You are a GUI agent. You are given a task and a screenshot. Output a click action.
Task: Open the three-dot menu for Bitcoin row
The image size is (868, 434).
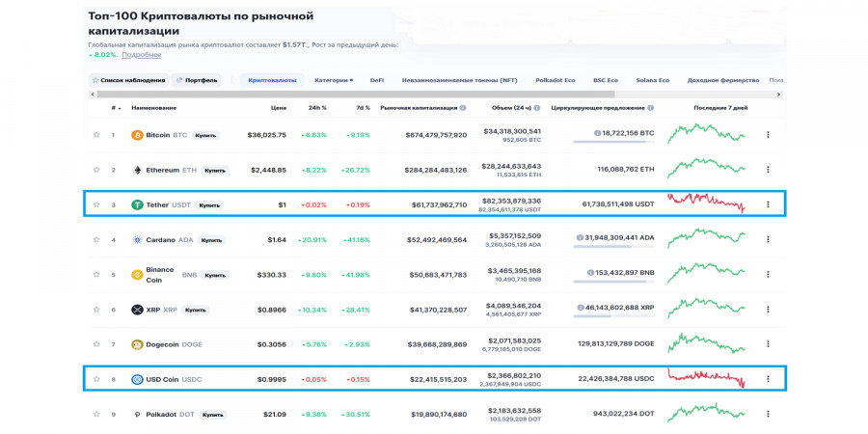pos(768,134)
